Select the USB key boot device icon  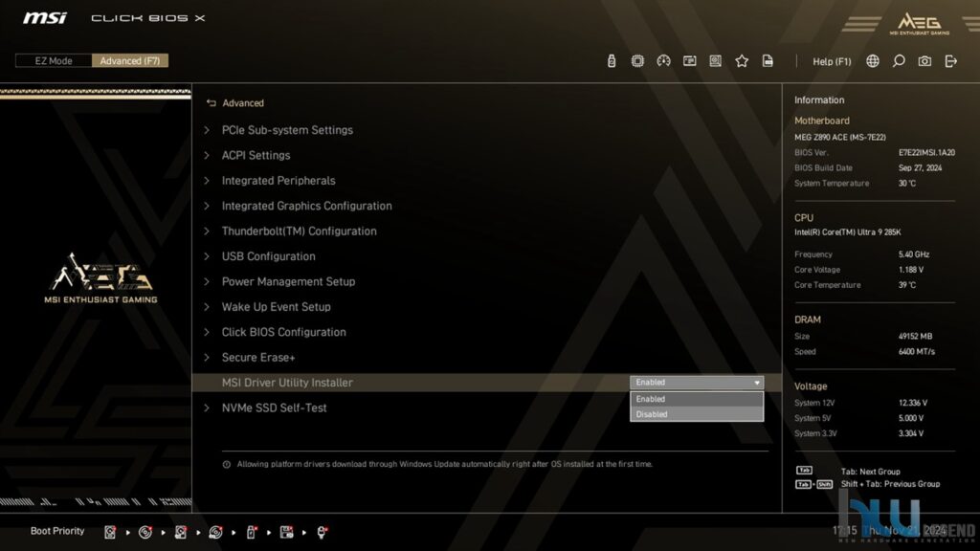pyautogui.click(x=252, y=532)
